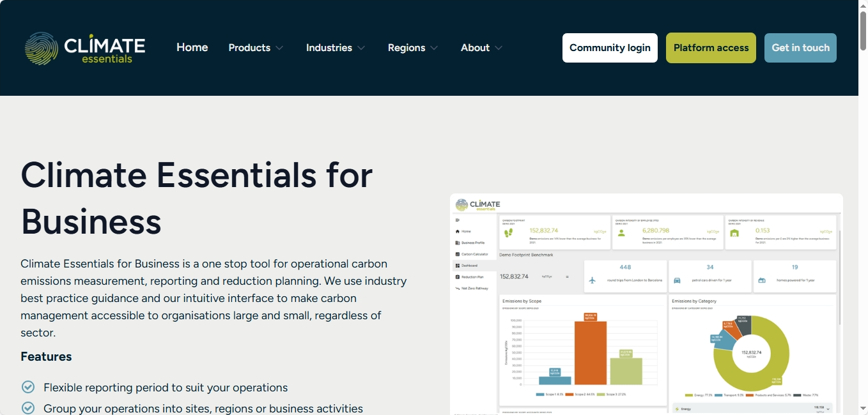This screenshot has height=415, width=868.
Task: Click the Community login button
Action: 609,47
